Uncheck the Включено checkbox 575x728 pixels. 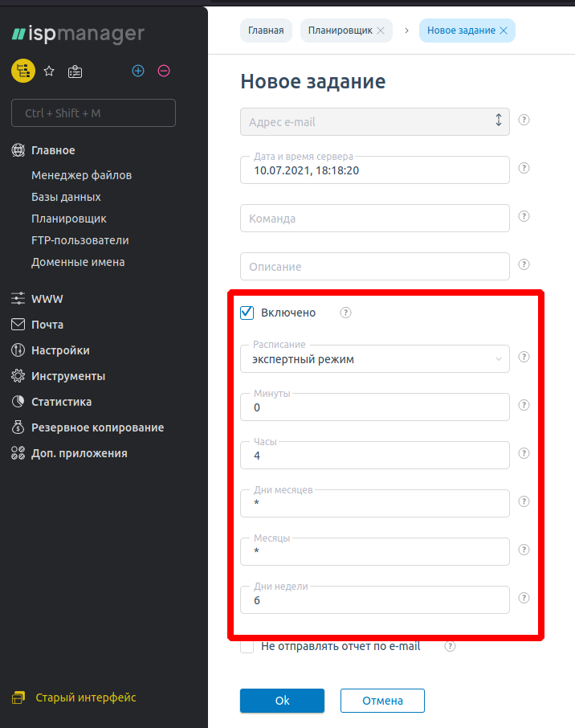coord(247,313)
